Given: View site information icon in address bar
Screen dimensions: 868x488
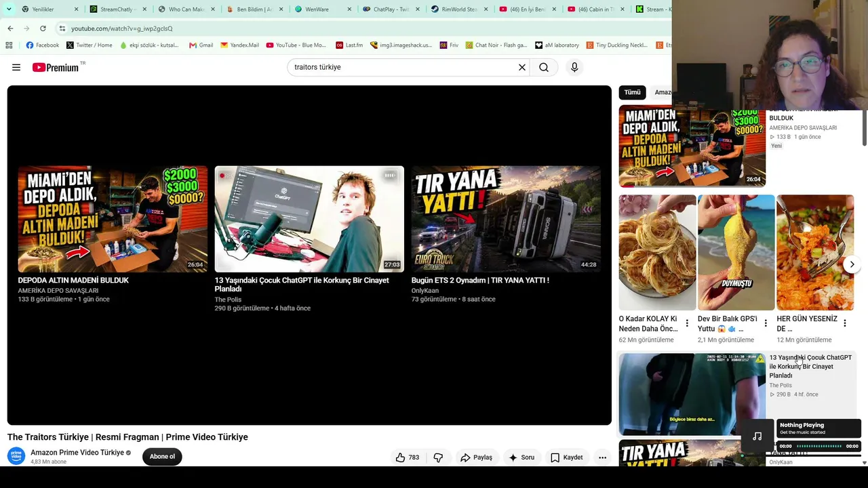Looking at the screenshot, I should tap(62, 28).
